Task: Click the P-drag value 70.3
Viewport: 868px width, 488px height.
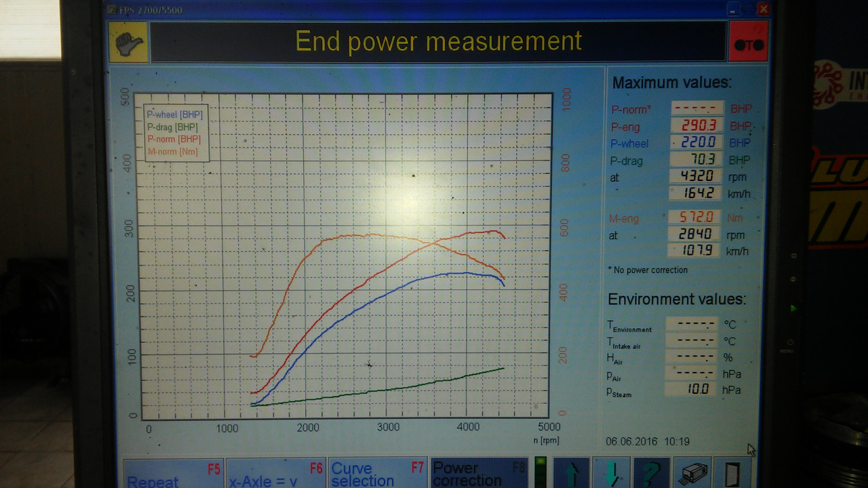Action: 696,159
